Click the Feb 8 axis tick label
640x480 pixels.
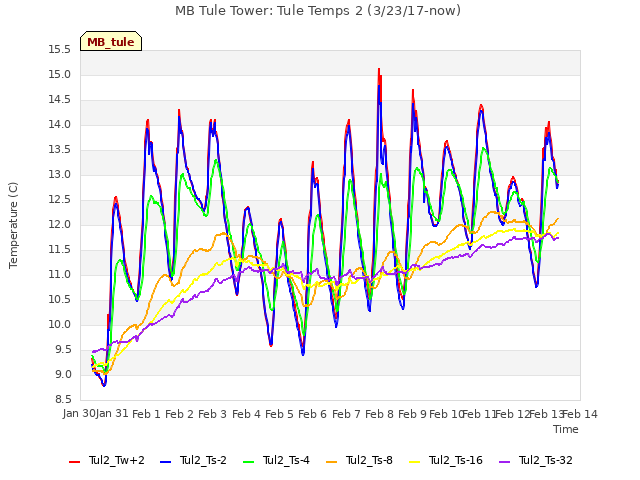pyautogui.click(x=380, y=414)
